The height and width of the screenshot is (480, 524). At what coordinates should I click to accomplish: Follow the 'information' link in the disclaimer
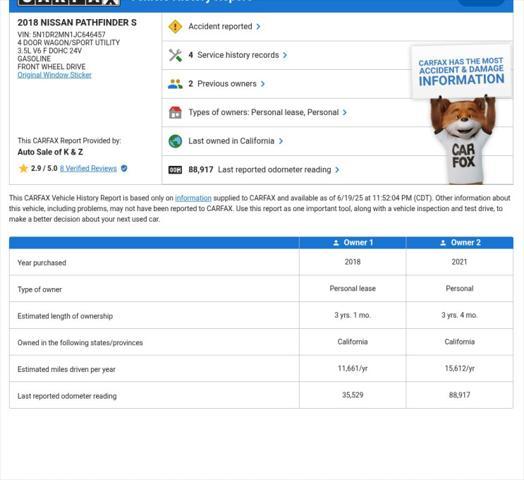click(193, 198)
